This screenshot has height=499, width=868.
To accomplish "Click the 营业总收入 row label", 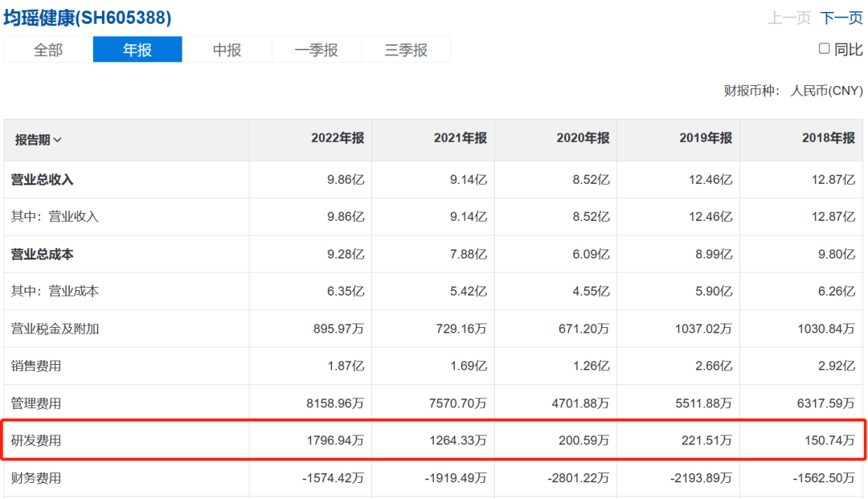I will [x=42, y=180].
